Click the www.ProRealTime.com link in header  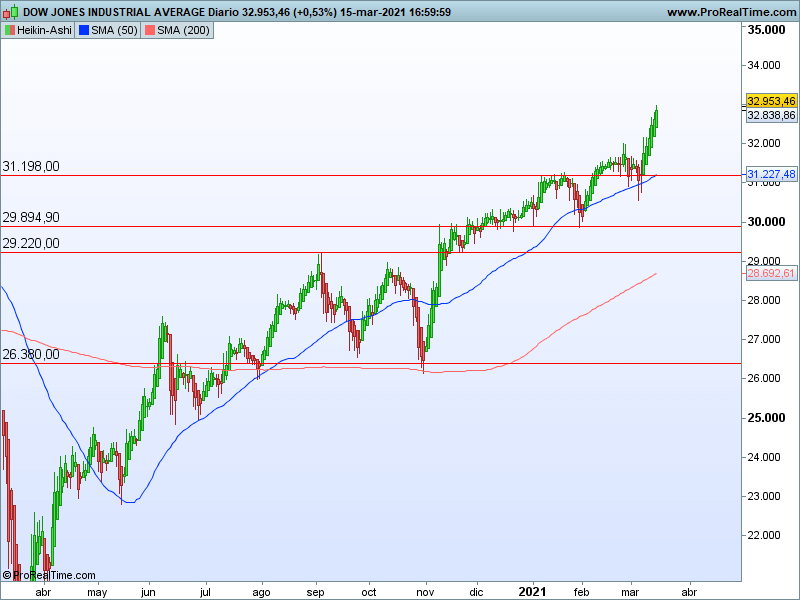tap(731, 12)
